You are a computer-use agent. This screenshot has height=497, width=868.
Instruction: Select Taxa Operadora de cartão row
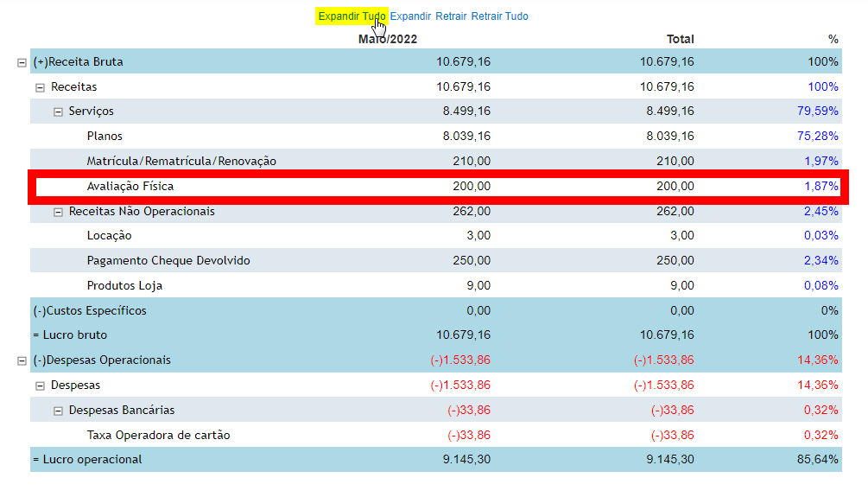pos(158,436)
